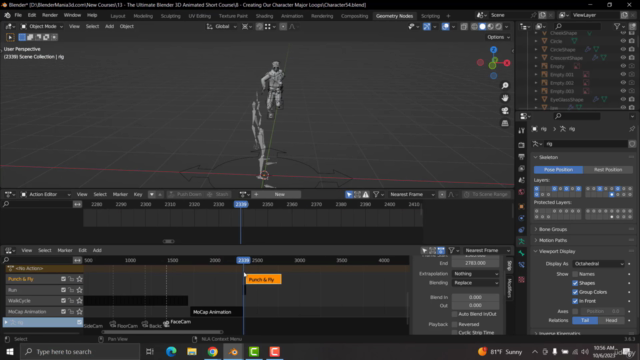Image resolution: width=640 pixels, height=360 pixels.
Task: Open Scene properties tab icon
Action: coord(521,180)
